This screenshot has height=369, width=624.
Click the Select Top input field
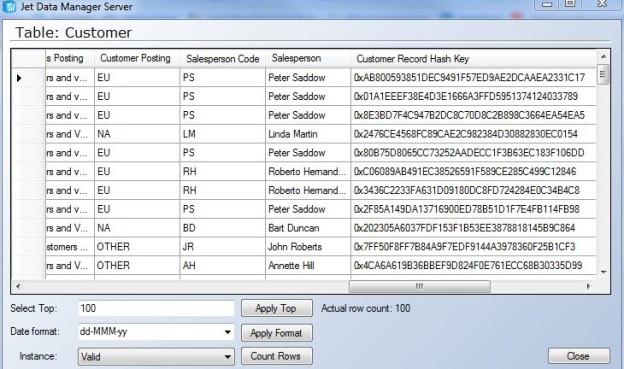pos(156,308)
